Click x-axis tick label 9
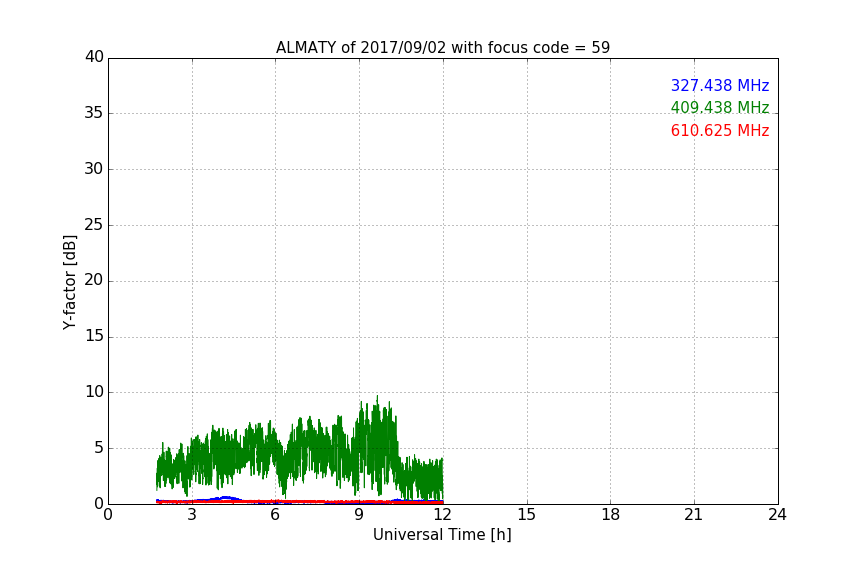This screenshot has width=864, height=576. point(359,515)
